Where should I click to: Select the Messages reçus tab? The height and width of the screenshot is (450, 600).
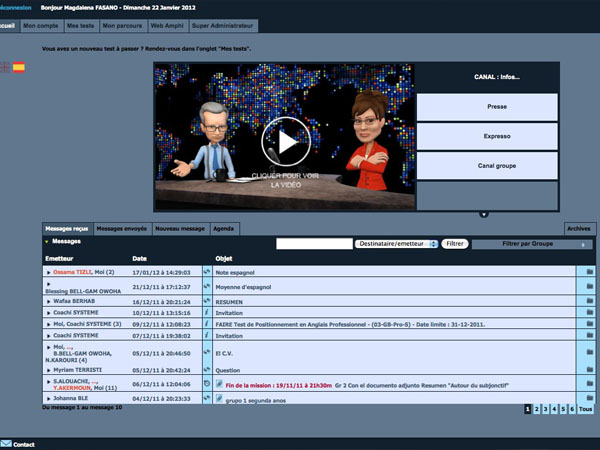click(x=67, y=228)
